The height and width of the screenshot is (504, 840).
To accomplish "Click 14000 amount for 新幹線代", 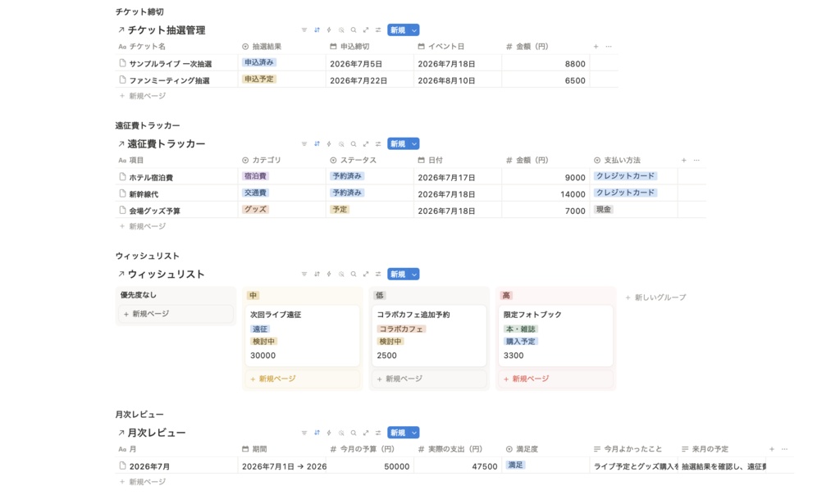I will click(573, 194).
